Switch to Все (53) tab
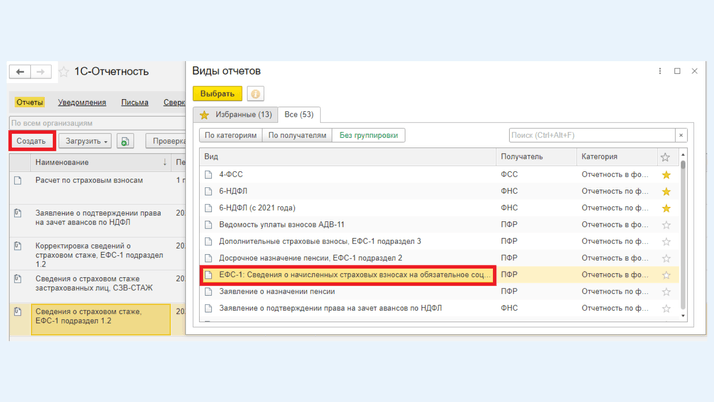714x402 pixels. point(299,115)
